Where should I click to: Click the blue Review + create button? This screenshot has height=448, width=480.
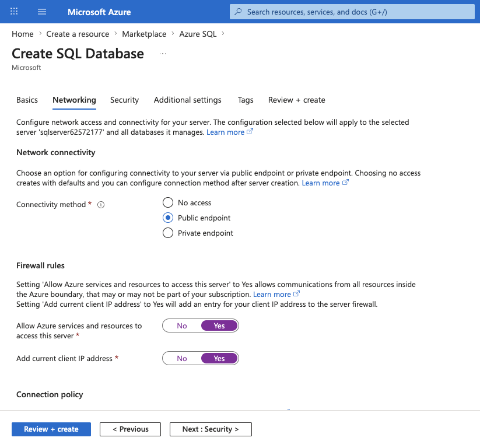coord(51,429)
